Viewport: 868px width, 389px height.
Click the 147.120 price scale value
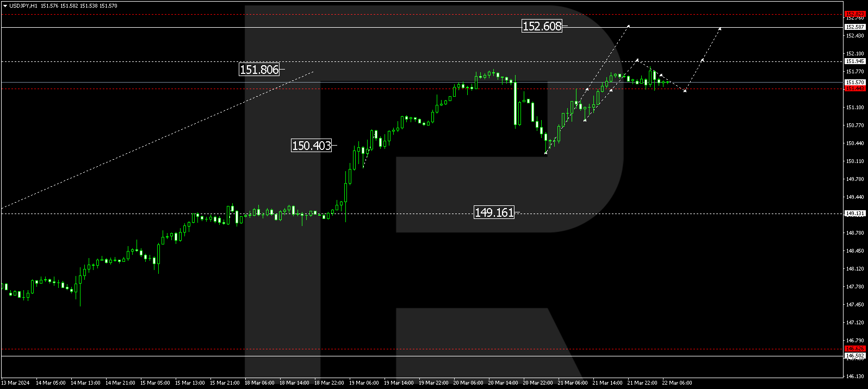click(x=855, y=323)
